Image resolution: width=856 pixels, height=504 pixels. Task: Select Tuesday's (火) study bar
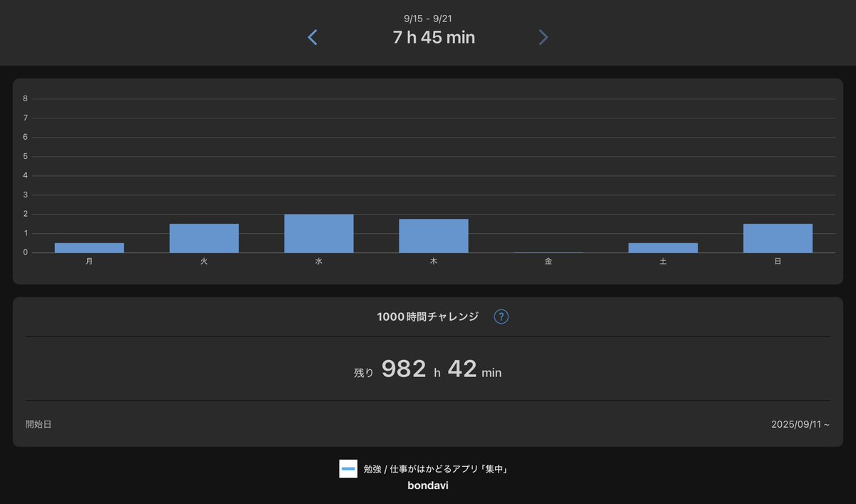pos(203,237)
